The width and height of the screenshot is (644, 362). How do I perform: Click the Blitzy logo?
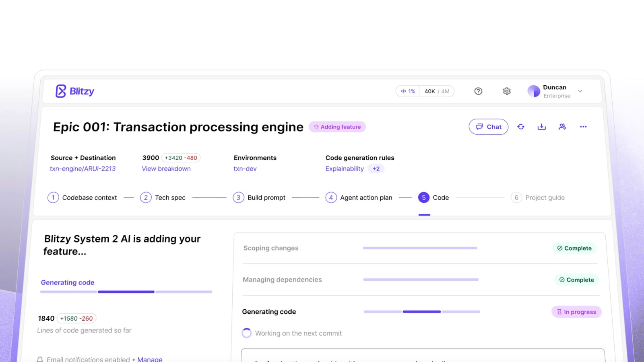pos(75,91)
